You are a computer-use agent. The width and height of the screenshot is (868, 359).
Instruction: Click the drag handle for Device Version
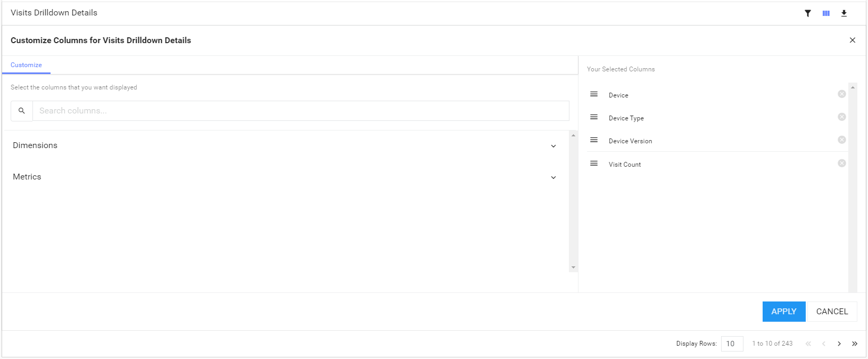594,140
